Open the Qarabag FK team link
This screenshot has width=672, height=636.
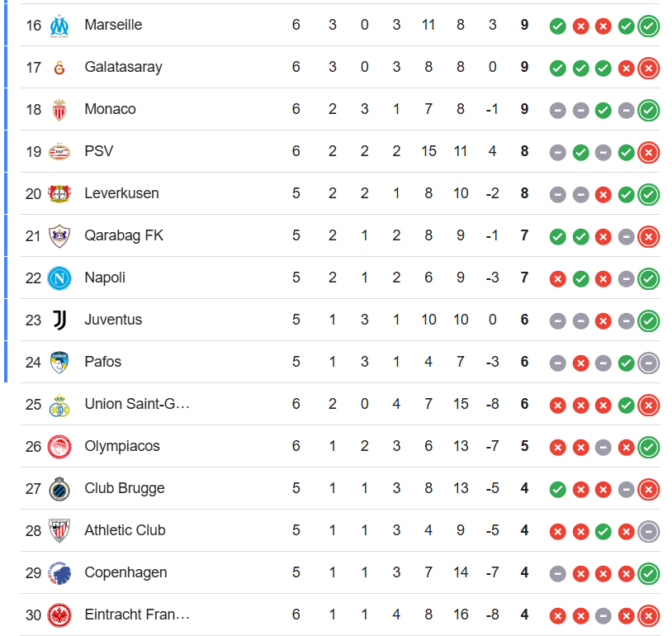click(x=124, y=235)
